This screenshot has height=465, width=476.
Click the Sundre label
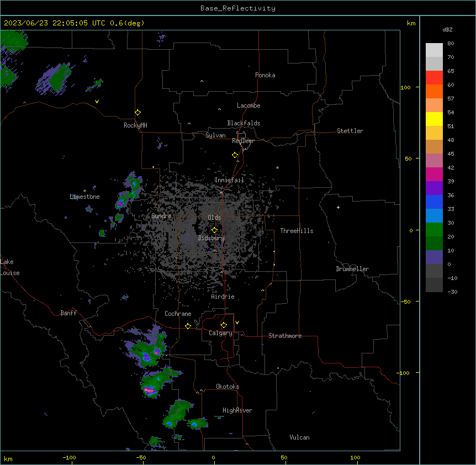[x=161, y=216]
